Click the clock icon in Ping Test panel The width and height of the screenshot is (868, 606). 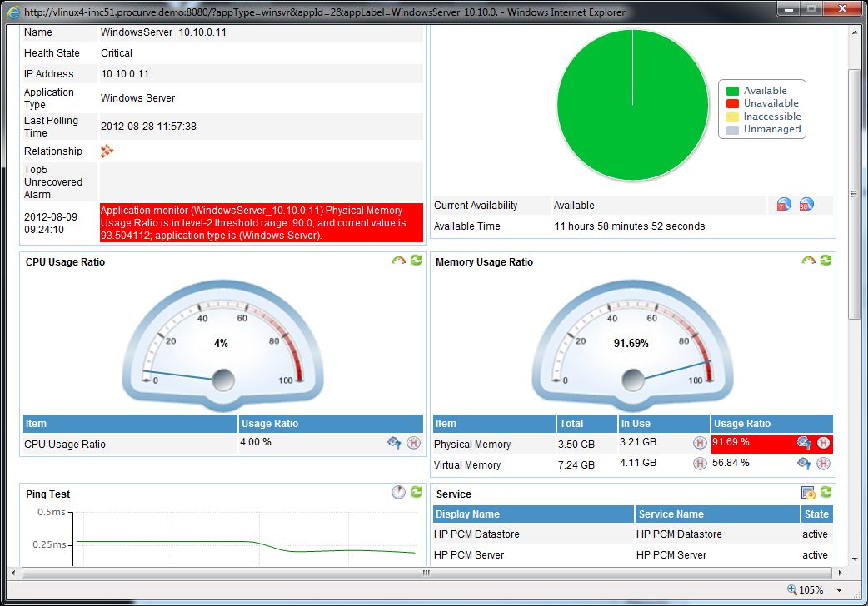(x=397, y=492)
